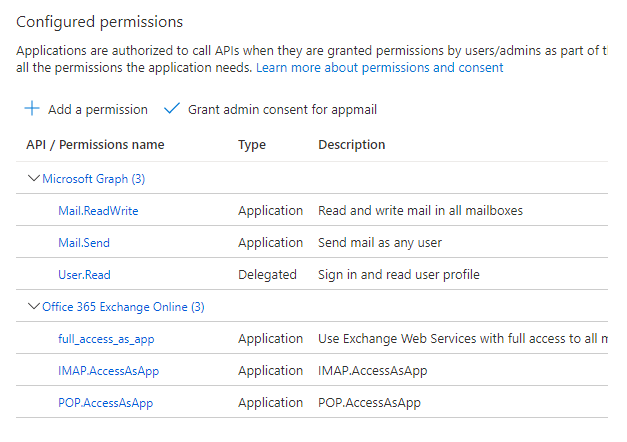Click the Description column header
This screenshot has width=627, height=442.
coord(351,144)
